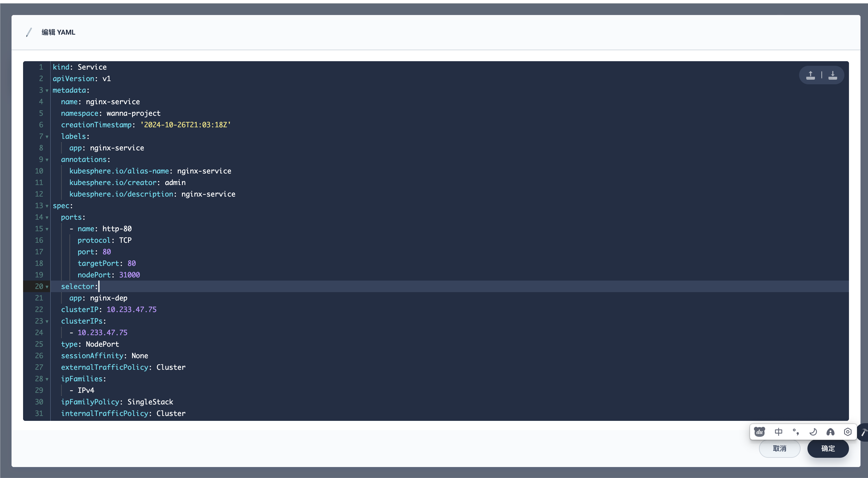Click the 编辑 YAML dialog title
The image size is (868, 478).
pyautogui.click(x=58, y=32)
